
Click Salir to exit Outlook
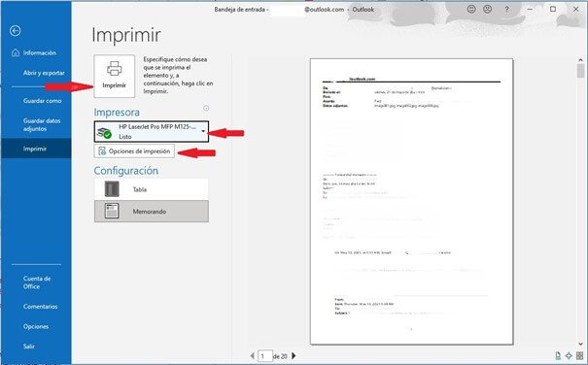[x=29, y=347]
